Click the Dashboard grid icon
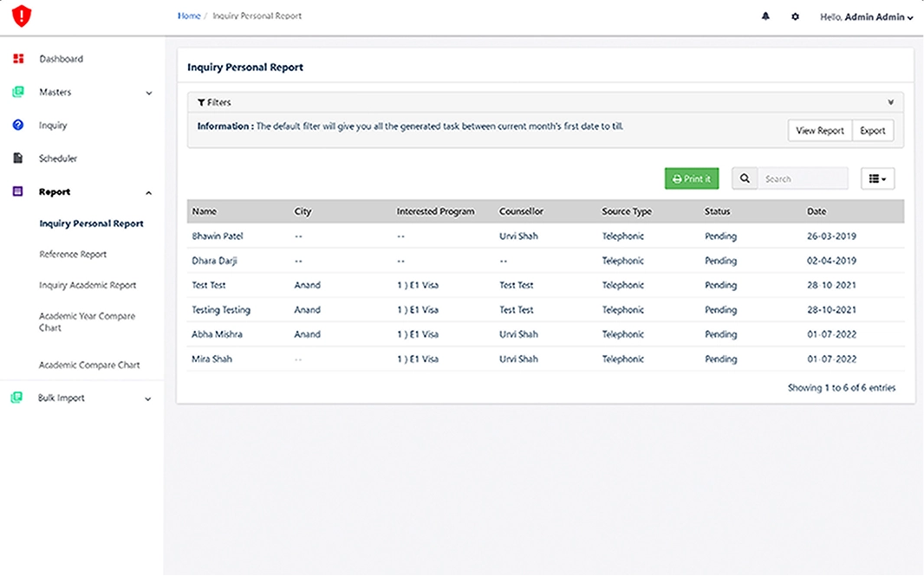Viewport: 924px width, 576px height. [18, 59]
